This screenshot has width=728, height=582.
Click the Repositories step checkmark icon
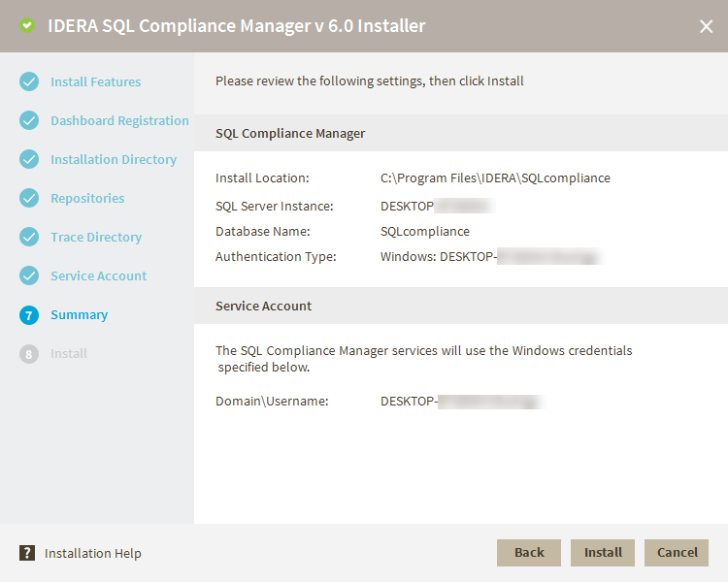click(x=29, y=198)
